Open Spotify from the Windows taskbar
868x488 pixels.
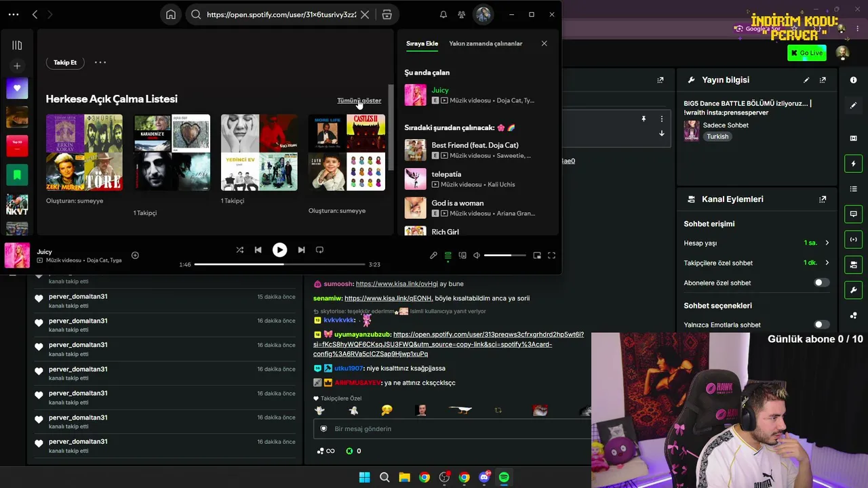point(504,477)
